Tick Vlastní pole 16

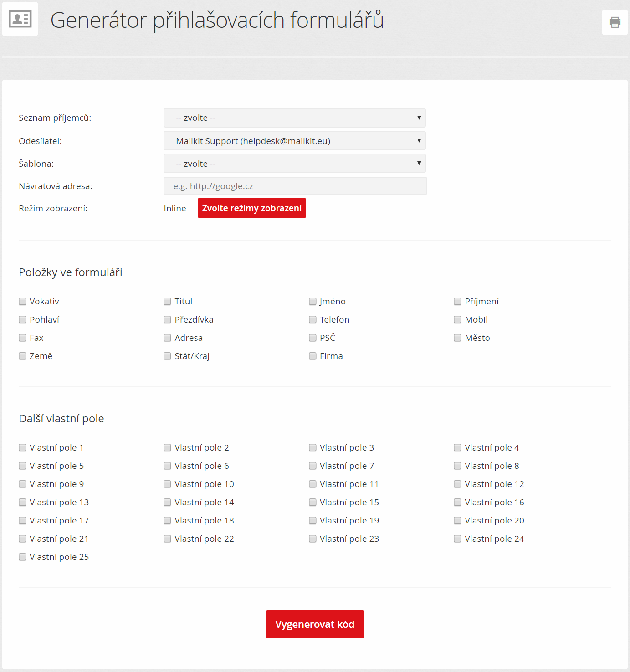pyautogui.click(x=457, y=502)
